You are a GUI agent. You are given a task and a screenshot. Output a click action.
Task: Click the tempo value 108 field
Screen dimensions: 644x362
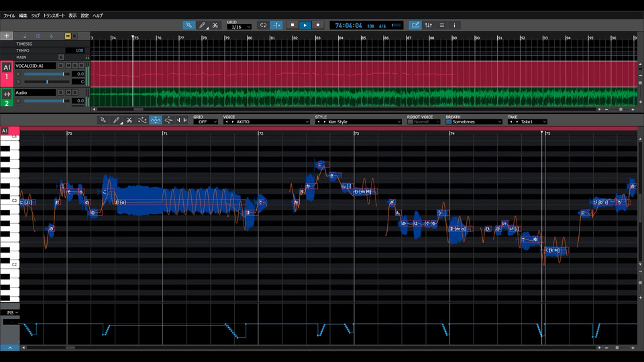tap(75, 50)
